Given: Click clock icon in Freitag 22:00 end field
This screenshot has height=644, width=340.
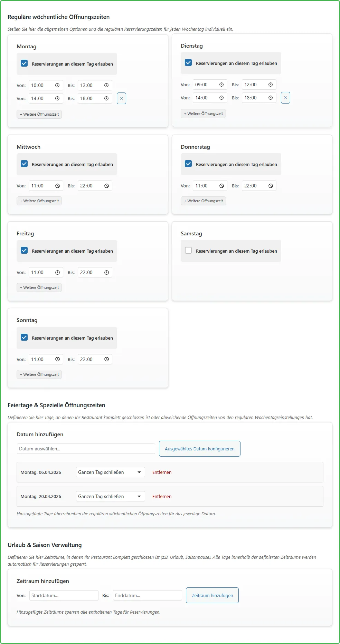Looking at the screenshot, I should (106, 272).
